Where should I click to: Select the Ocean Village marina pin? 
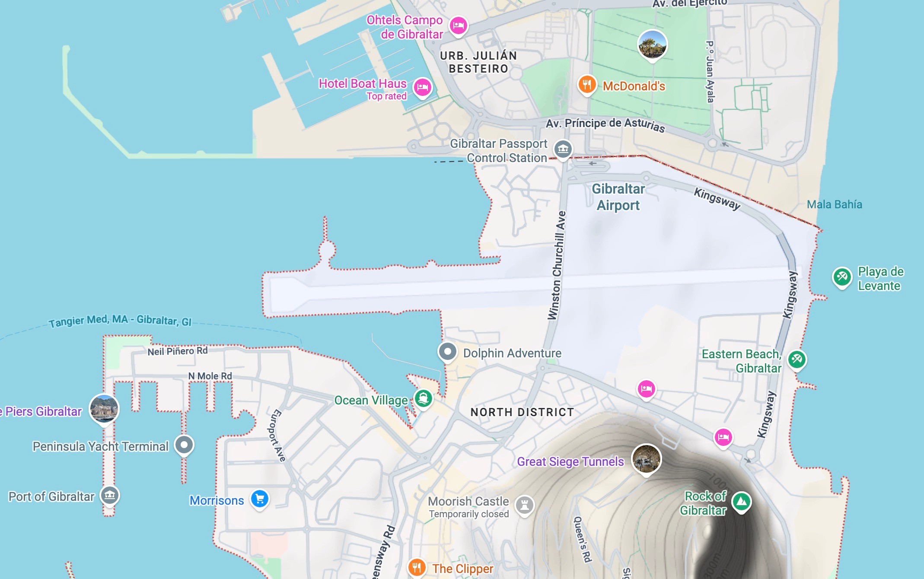click(x=424, y=398)
